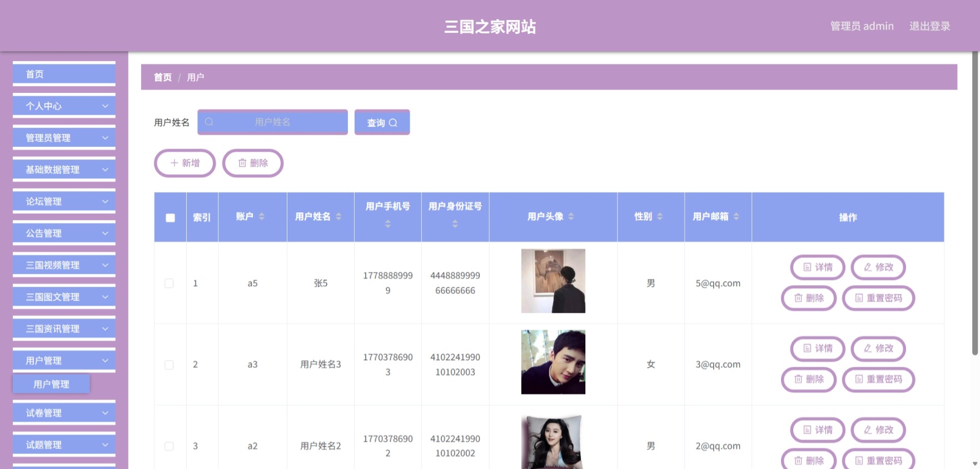This screenshot has width=980, height=469.
Task: Check the row checkbox for a3
Action: point(169,365)
